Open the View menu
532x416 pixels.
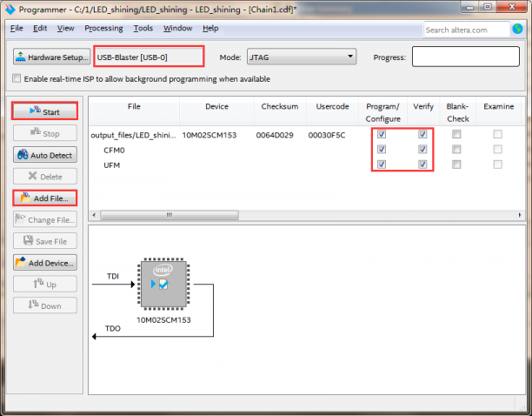point(65,28)
